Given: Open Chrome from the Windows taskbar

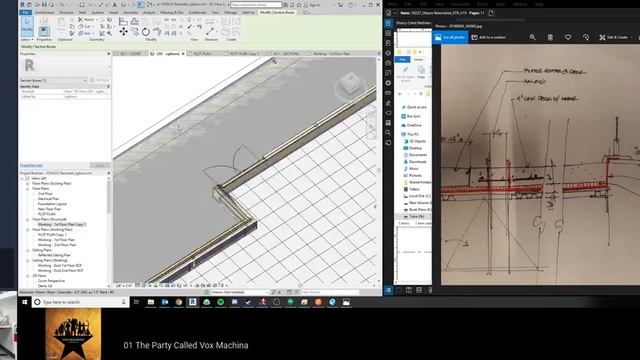Looking at the screenshot, I should [x=179, y=302].
